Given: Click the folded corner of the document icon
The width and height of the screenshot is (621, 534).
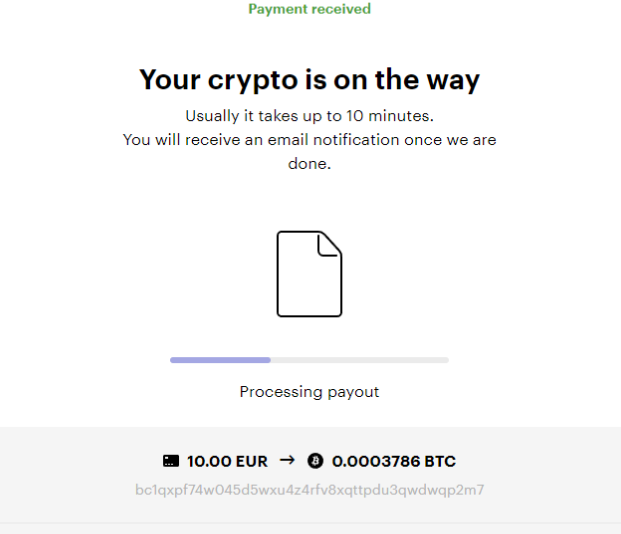Looking at the screenshot, I should pyautogui.click(x=330, y=244).
